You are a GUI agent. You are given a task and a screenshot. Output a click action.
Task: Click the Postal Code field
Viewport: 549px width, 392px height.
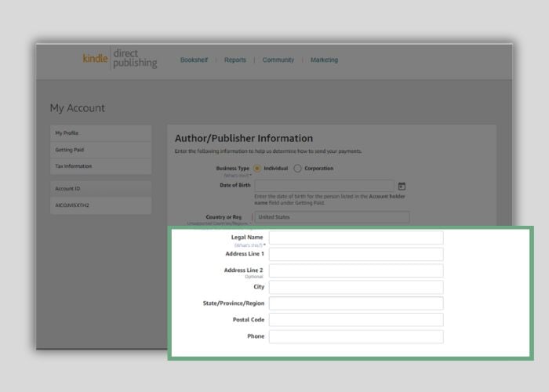(x=356, y=320)
